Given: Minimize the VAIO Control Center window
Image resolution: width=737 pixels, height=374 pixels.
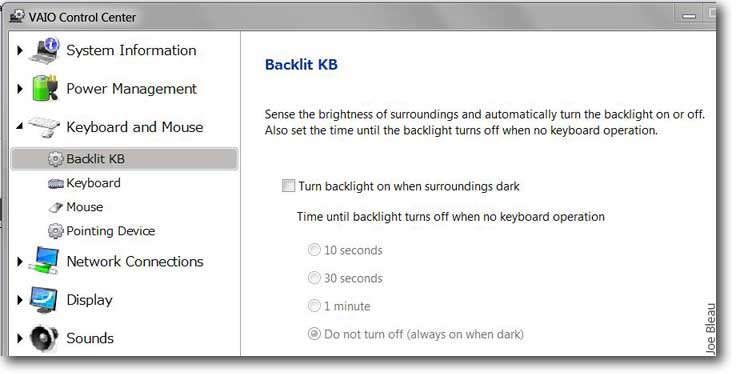Looking at the screenshot, I should point(689,16).
